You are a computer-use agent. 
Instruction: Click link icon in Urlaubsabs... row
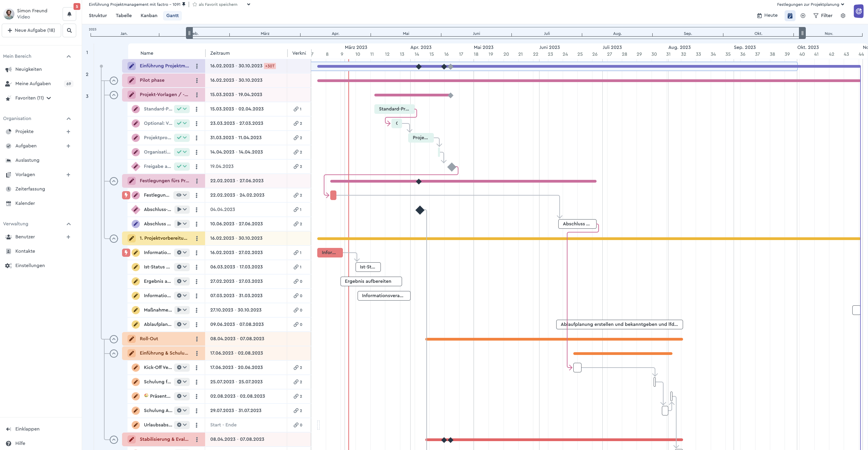(296, 425)
